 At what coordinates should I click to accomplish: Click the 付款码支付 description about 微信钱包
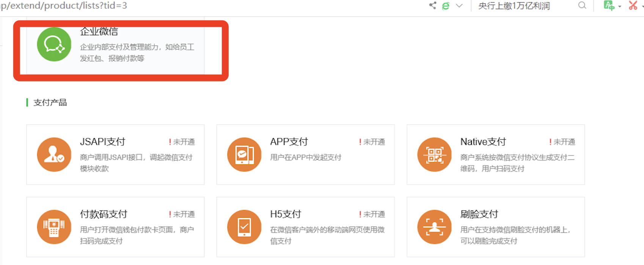pos(137,235)
